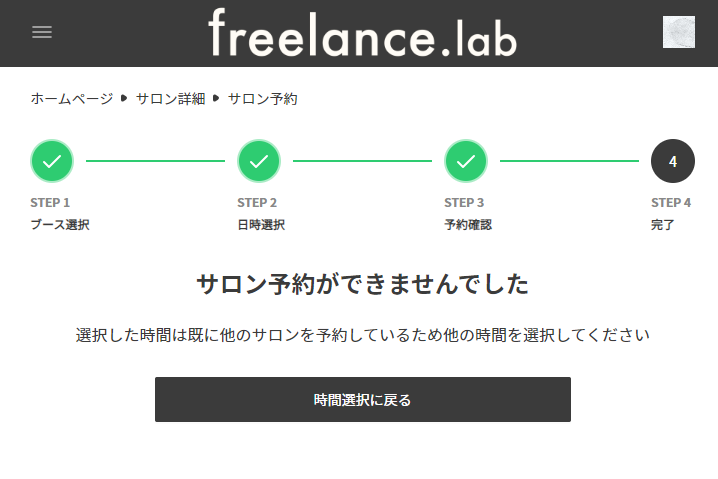Open サロン詳細 breadcrumb link
718x479 pixels.
[x=170, y=99]
